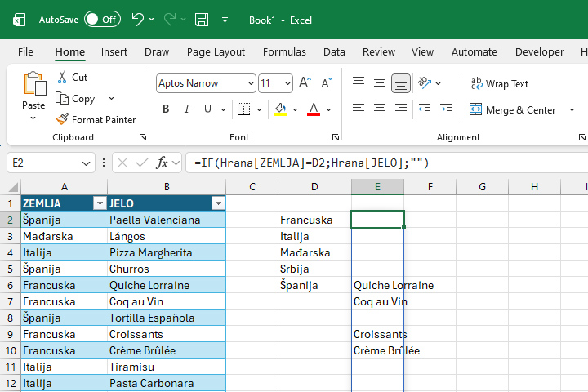Toggle the AutoSave switch

[102, 19]
